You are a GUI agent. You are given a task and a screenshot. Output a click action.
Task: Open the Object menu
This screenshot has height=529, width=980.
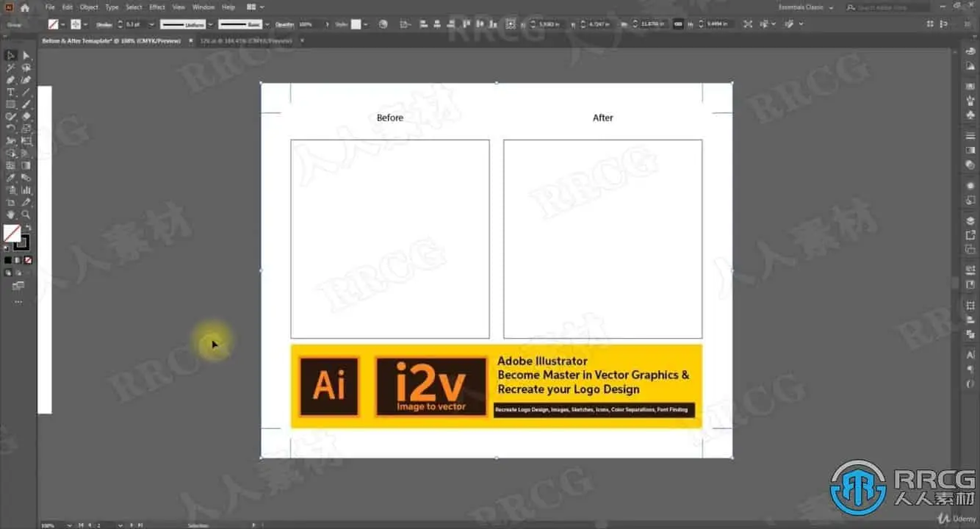click(89, 7)
